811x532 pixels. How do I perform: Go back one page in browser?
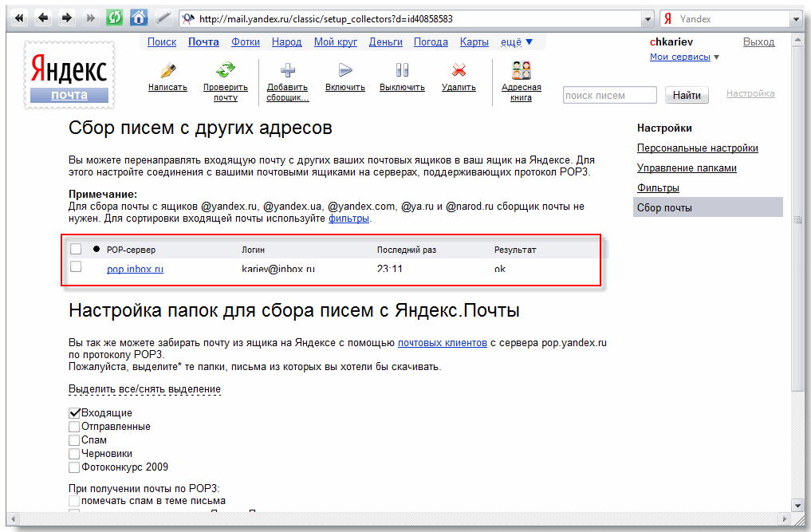pyautogui.click(x=43, y=18)
